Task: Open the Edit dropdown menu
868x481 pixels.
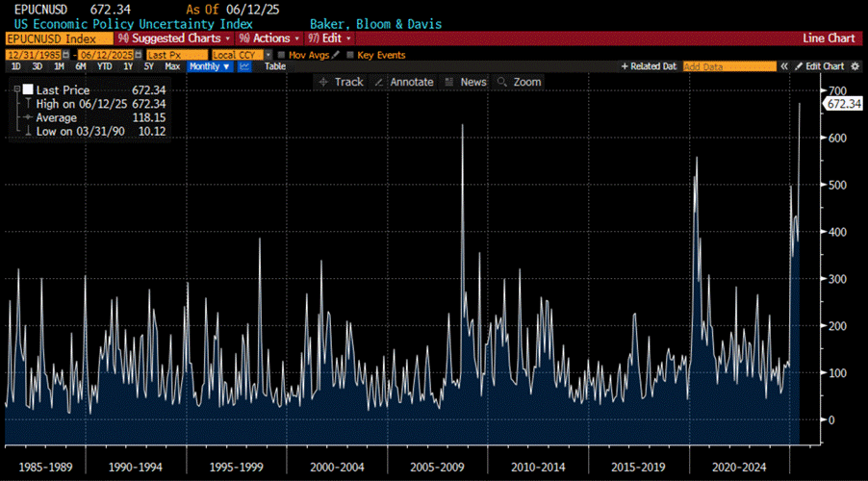Action: tap(330, 38)
